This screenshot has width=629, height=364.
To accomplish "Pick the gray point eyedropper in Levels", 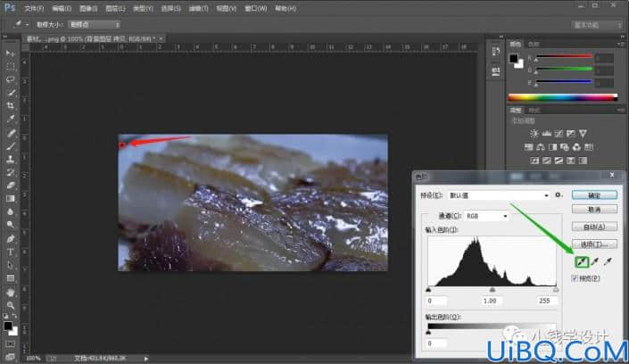I will (594, 261).
